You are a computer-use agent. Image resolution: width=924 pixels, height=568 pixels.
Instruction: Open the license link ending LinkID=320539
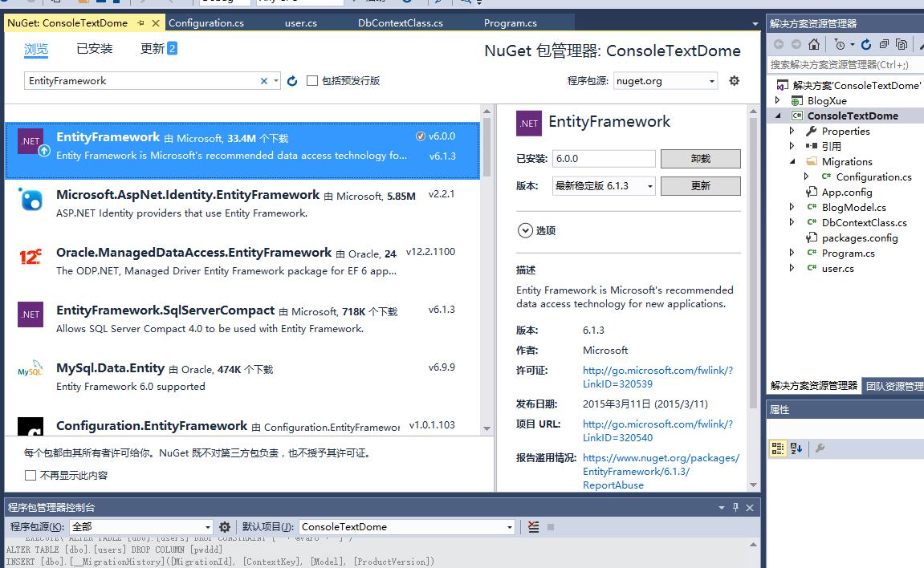[657, 377]
